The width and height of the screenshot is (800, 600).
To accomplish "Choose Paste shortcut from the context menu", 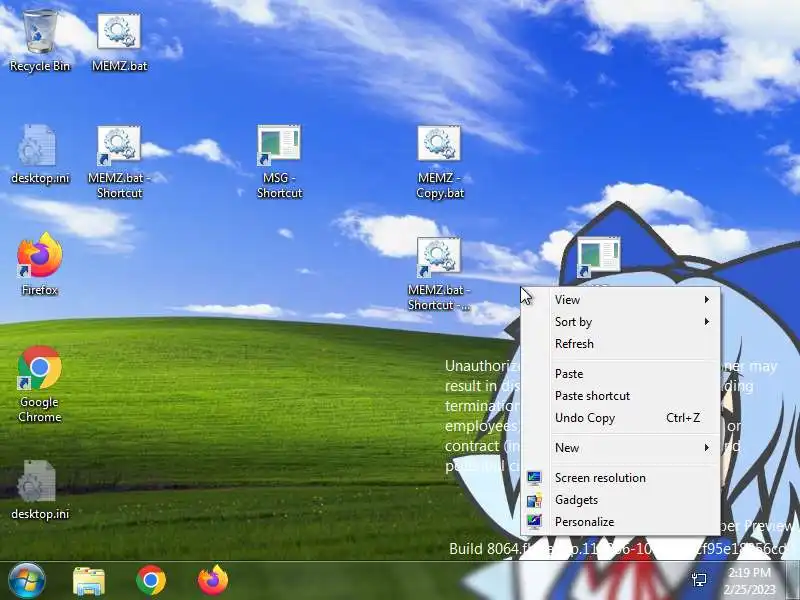I will click(x=620, y=395).
